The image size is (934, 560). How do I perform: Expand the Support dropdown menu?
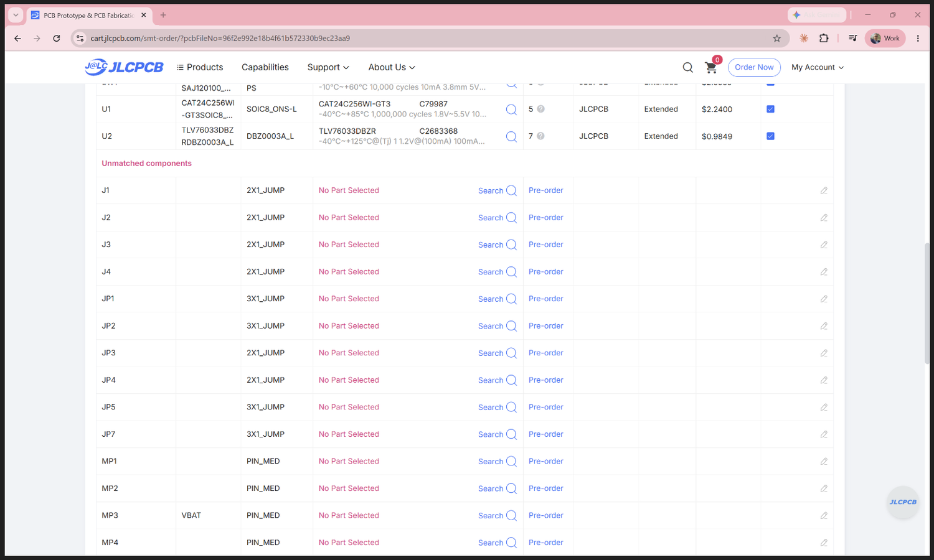(328, 67)
